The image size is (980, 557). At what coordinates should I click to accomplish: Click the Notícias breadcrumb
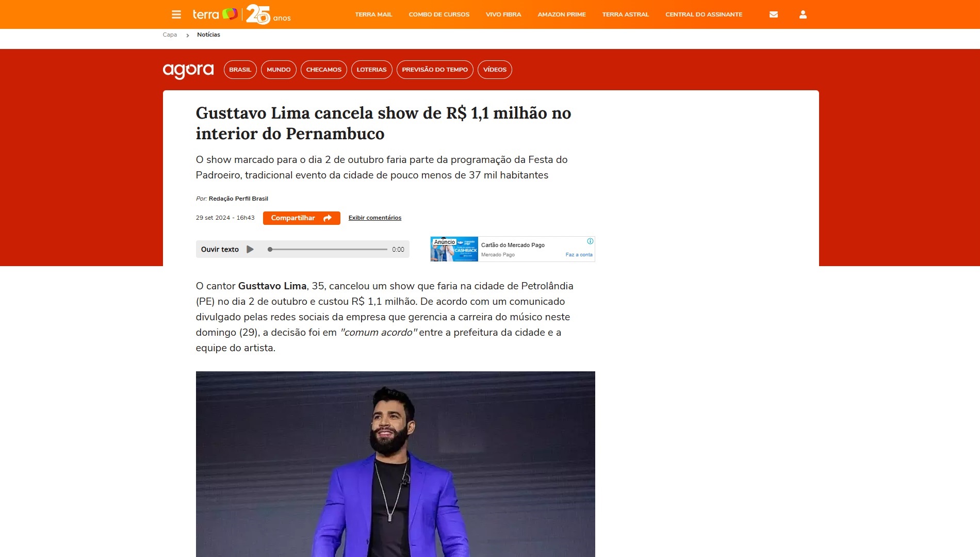tap(208, 35)
